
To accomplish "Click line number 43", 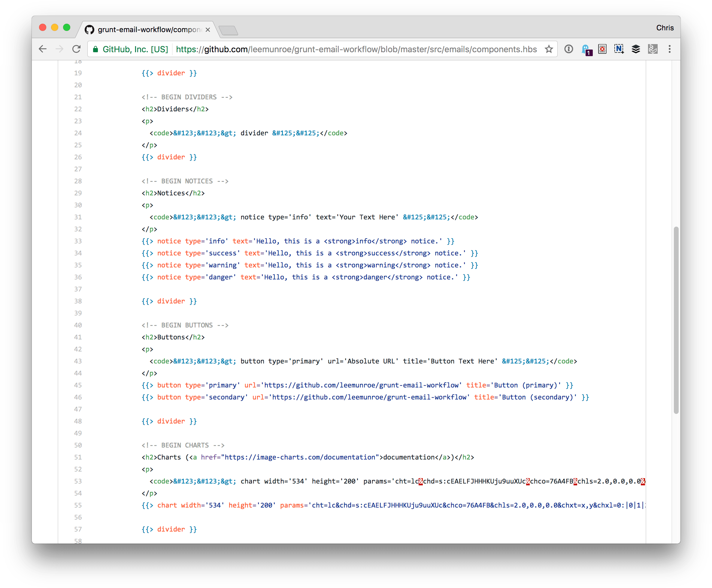I will (78, 361).
